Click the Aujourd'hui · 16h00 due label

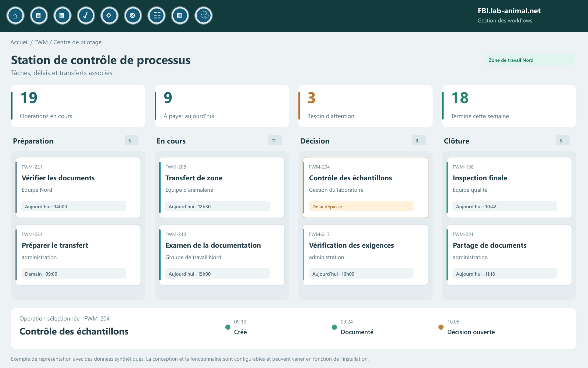[x=361, y=274]
